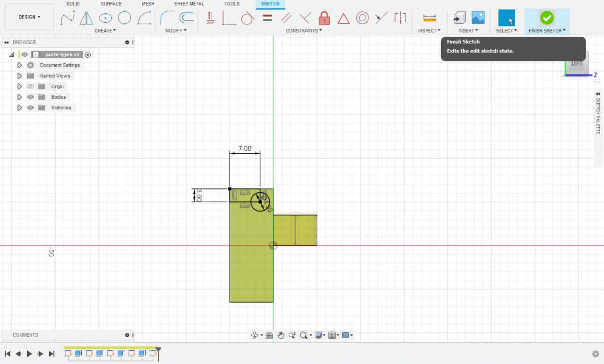Toggle visibility of the Bodies folder

click(31, 97)
